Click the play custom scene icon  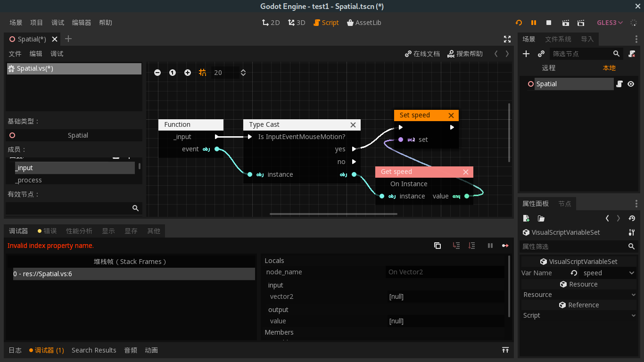[x=581, y=23]
